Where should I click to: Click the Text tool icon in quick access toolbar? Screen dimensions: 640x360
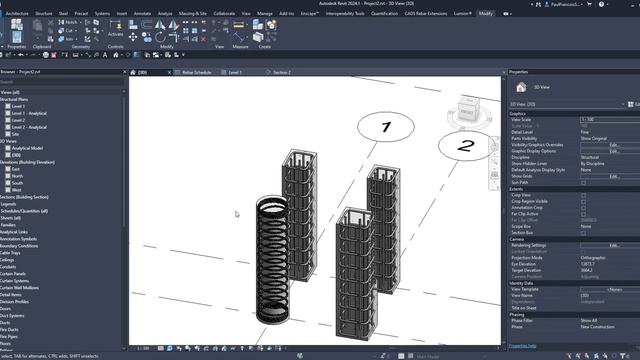point(105,55)
